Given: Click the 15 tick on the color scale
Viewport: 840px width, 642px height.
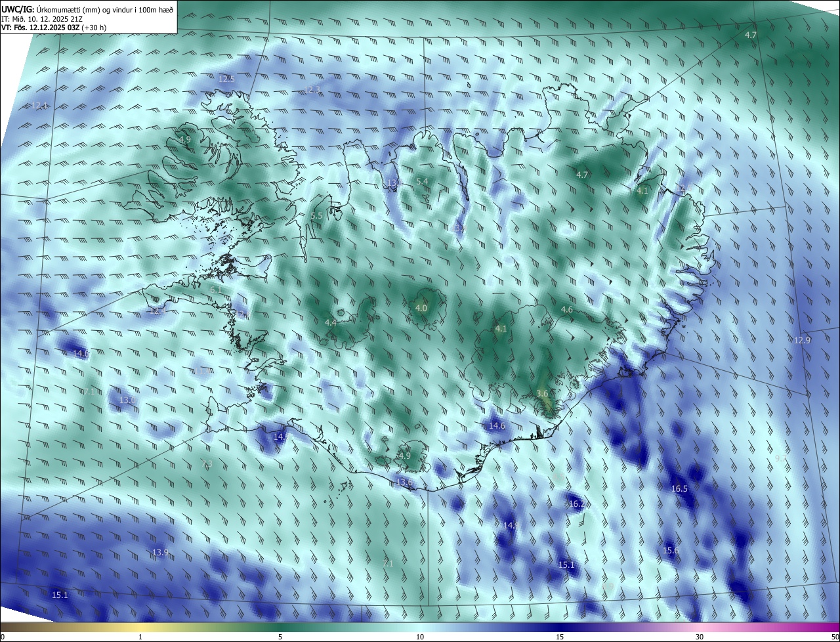Looking at the screenshot, I should pos(560,637).
